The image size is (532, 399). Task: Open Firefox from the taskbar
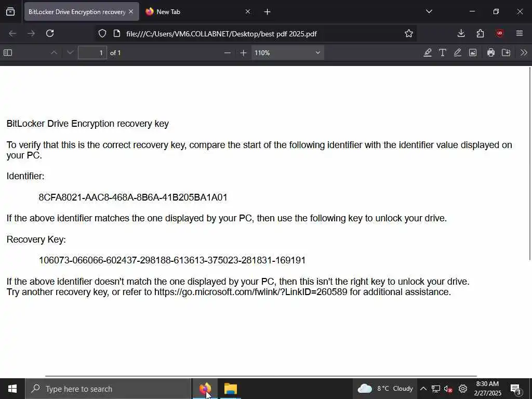pyautogui.click(x=205, y=389)
